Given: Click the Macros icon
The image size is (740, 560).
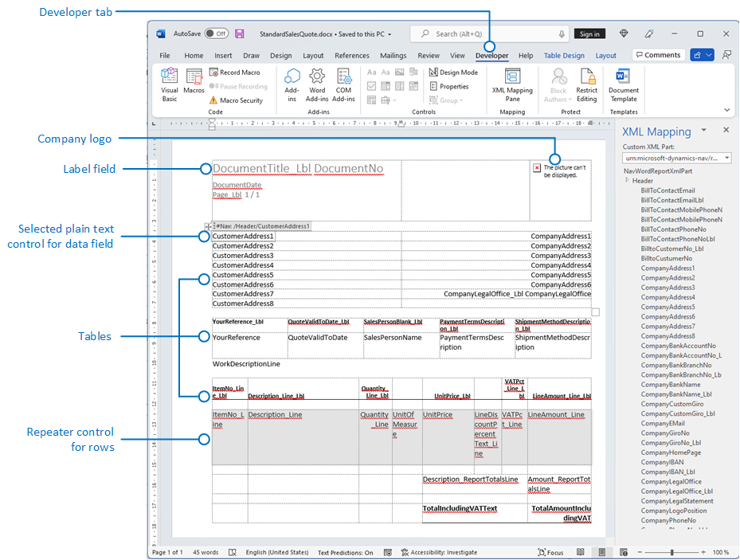Looking at the screenshot, I should point(194,82).
